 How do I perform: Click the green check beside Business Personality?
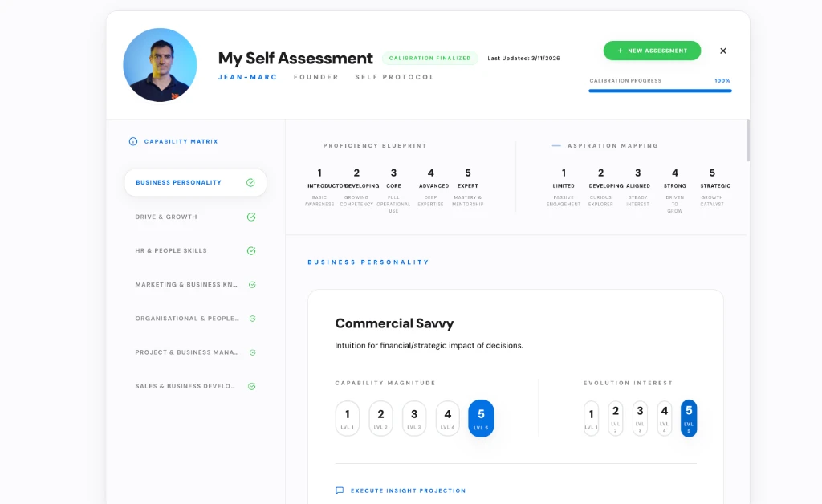[x=250, y=183]
